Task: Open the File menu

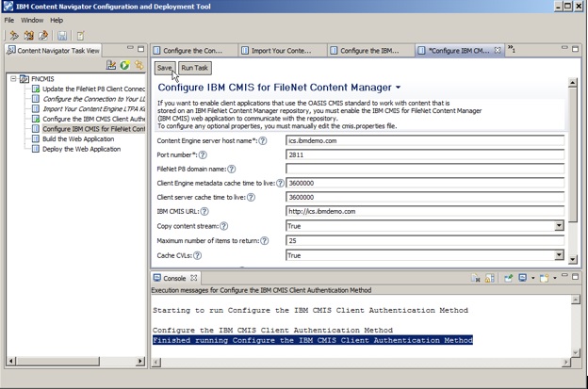Action: pos(9,20)
